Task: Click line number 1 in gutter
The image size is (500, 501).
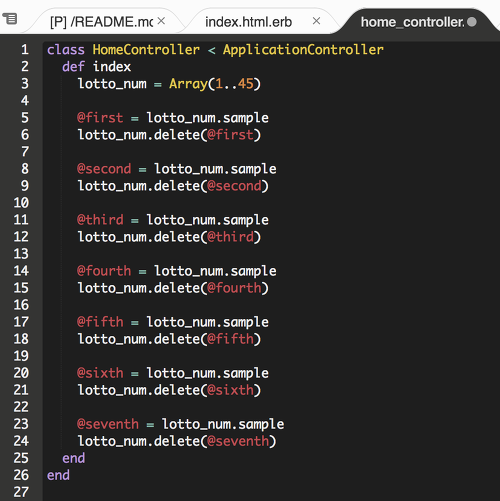Action: pos(25,50)
